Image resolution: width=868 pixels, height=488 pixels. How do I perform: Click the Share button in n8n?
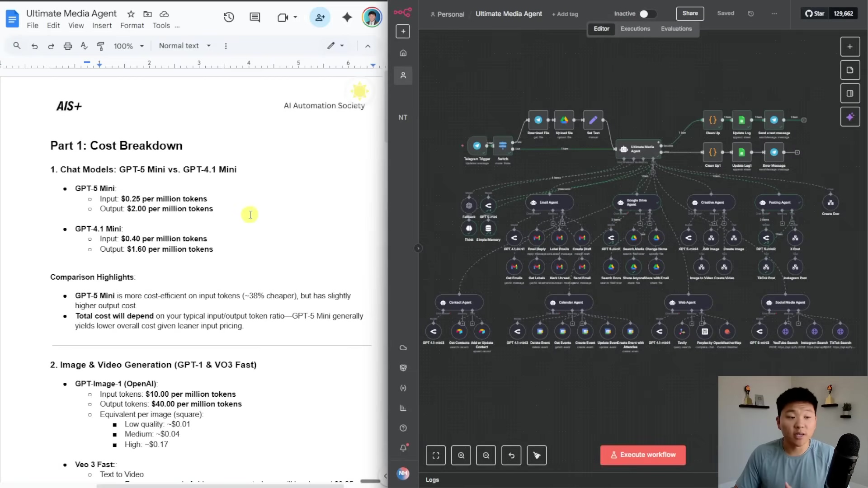pos(690,14)
